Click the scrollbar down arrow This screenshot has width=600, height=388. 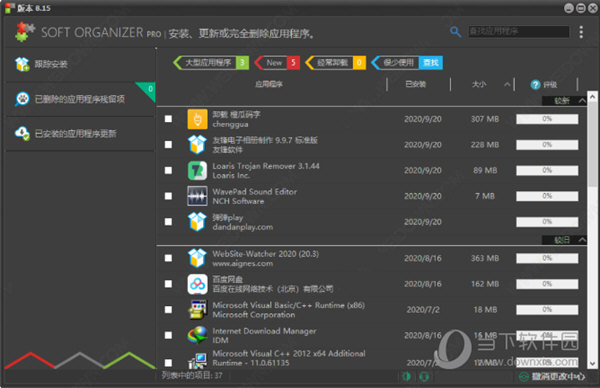tap(592, 364)
